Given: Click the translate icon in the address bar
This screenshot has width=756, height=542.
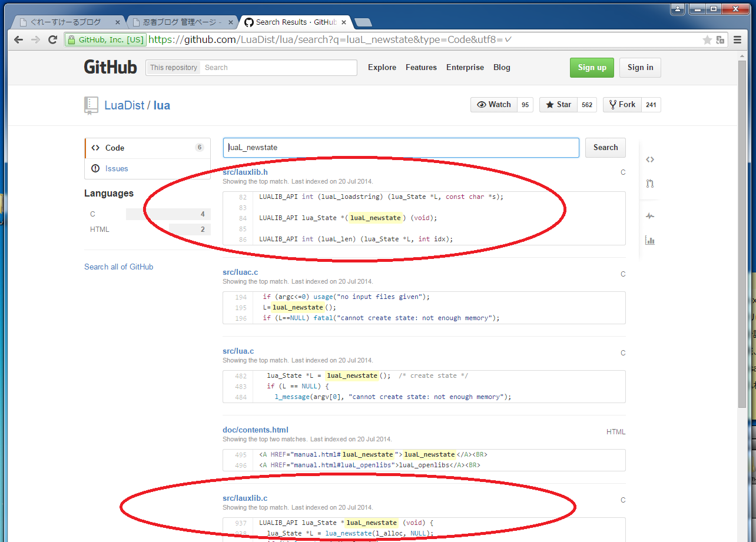Looking at the screenshot, I should (x=720, y=40).
